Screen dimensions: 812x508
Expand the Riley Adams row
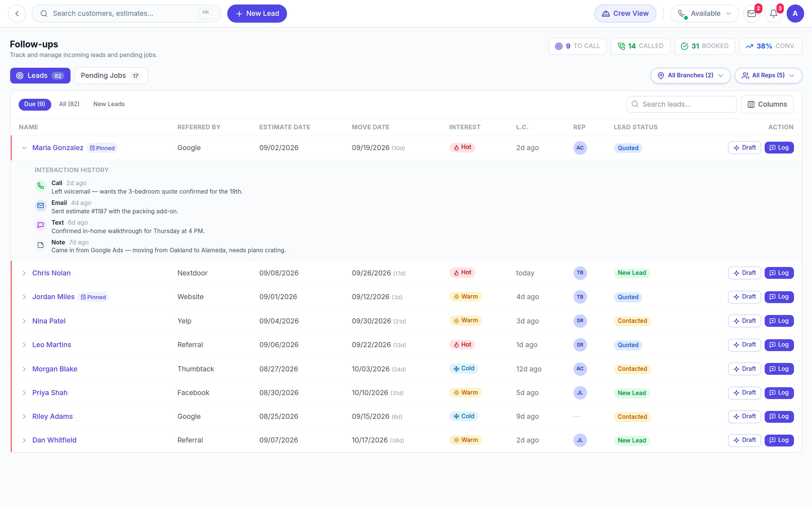point(24,417)
